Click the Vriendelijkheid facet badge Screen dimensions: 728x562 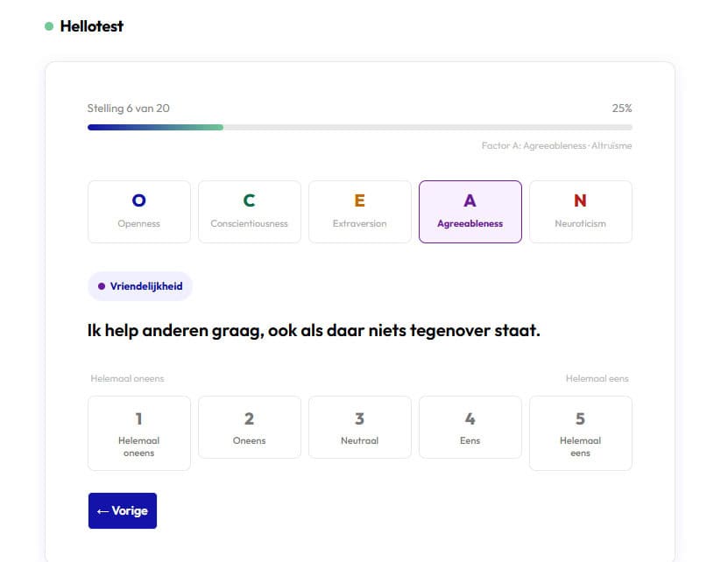click(x=140, y=286)
